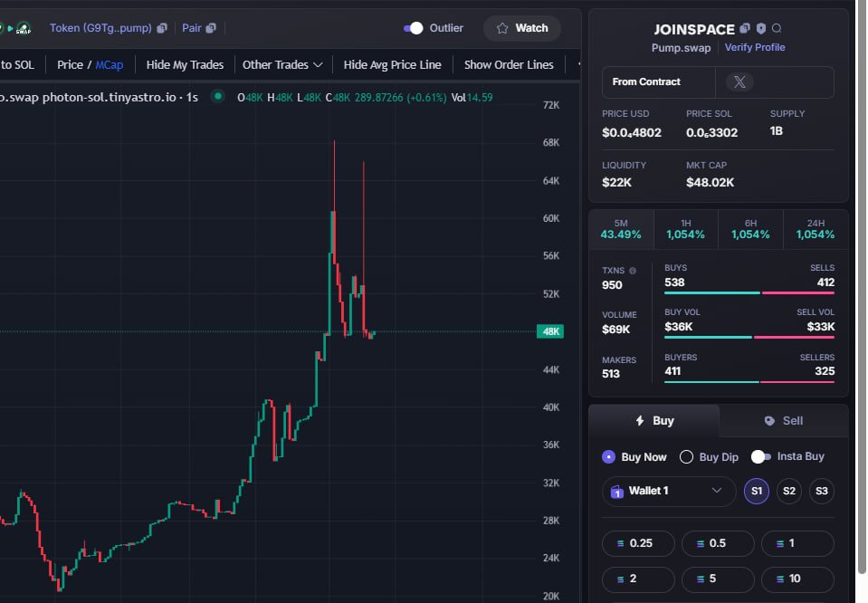
Task: Click the page vertical scrollbar
Action: (x=862, y=288)
